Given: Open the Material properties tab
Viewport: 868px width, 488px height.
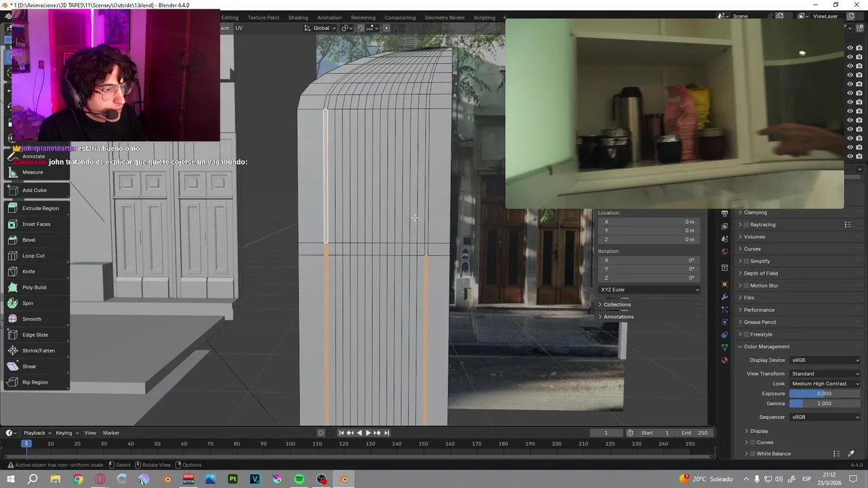Looking at the screenshot, I should tap(724, 360).
